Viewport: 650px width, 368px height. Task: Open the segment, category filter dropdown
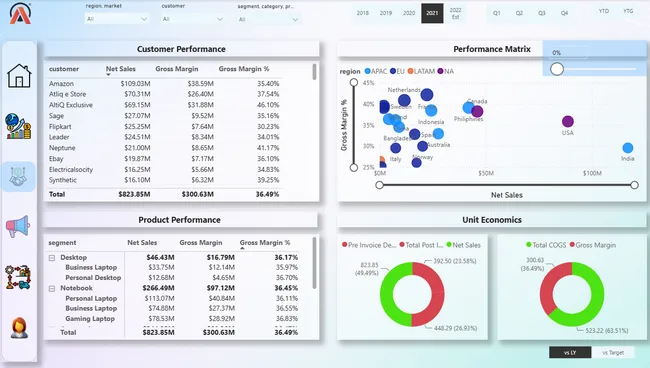[269, 19]
